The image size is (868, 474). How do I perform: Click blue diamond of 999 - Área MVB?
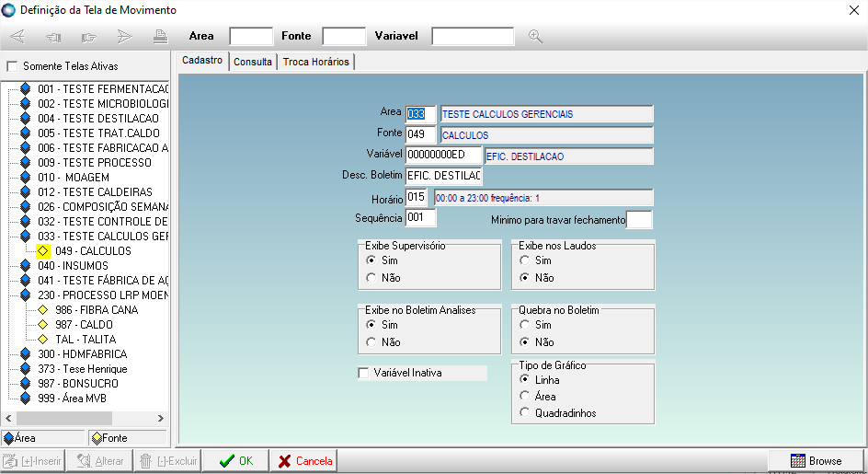point(26,398)
